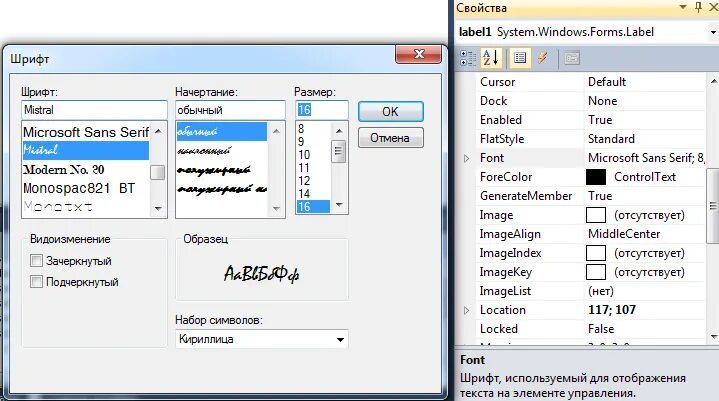The width and height of the screenshot is (719, 401).
Task: Select size 9 in Размер list
Action: click(x=313, y=142)
